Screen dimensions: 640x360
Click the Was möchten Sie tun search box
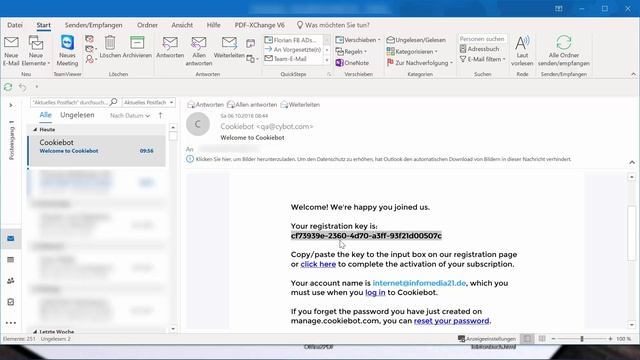tap(333, 25)
